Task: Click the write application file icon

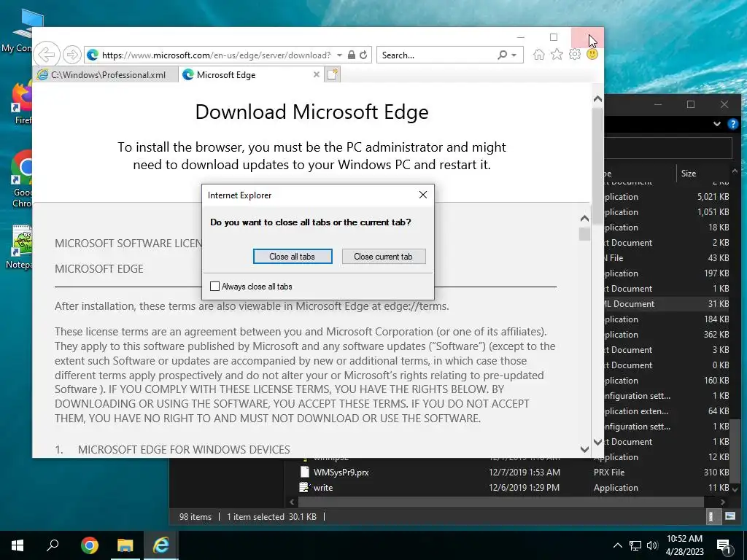Action: (x=304, y=487)
